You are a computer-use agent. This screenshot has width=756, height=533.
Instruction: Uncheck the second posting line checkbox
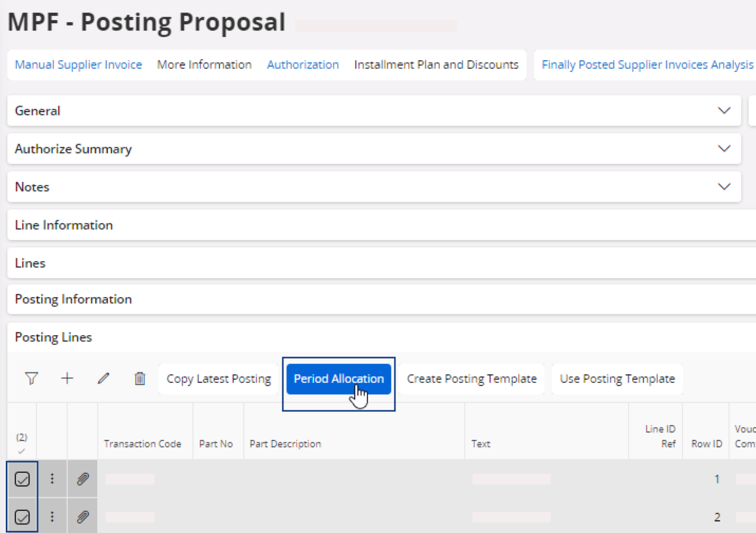[22, 517]
